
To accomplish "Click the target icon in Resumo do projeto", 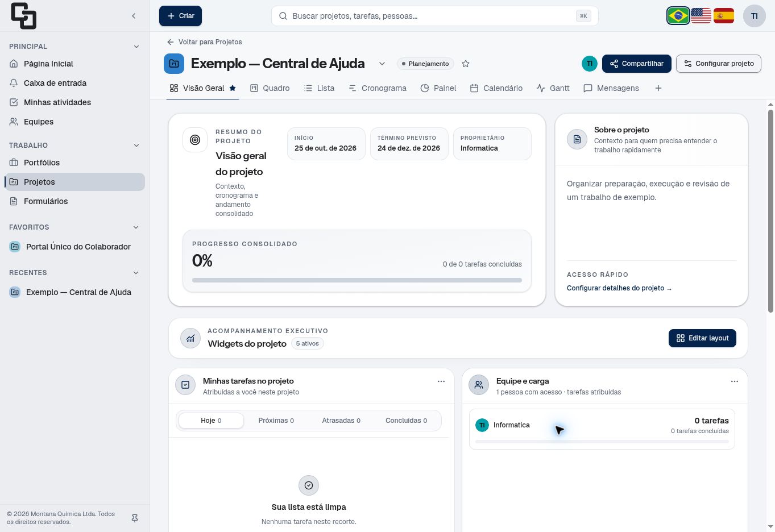I will pos(195,140).
